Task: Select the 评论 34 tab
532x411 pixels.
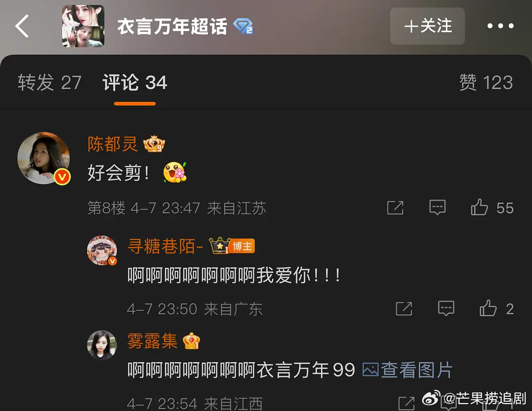Action: point(134,82)
